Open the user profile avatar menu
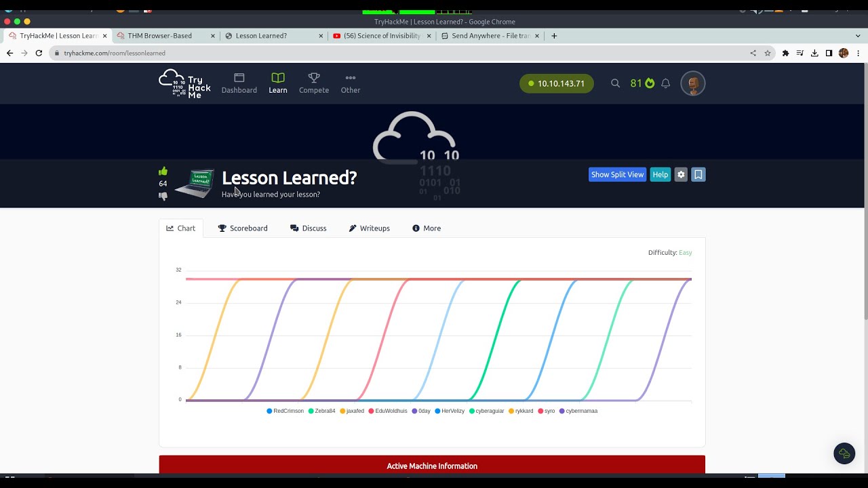The image size is (868, 488). [x=693, y=83]
